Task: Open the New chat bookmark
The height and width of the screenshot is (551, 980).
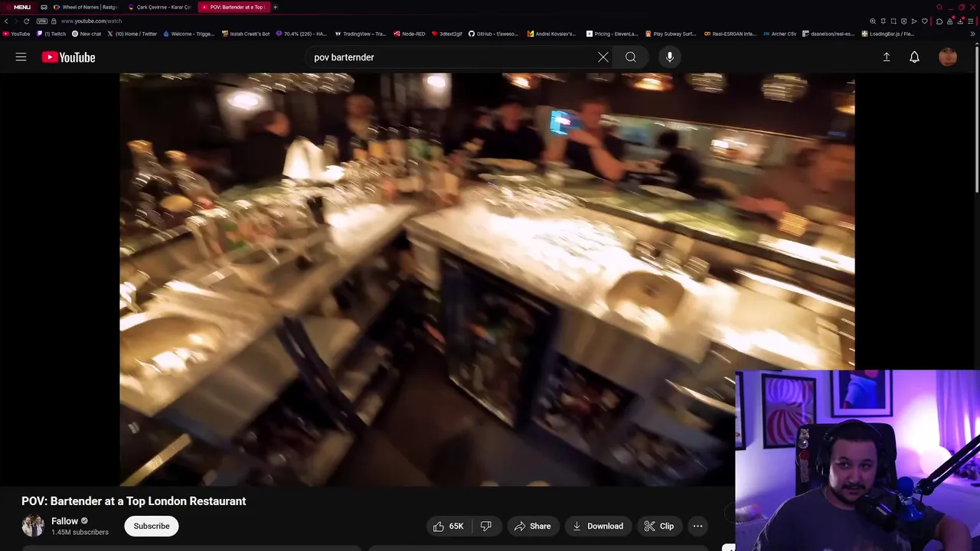Action: point(87,34)
